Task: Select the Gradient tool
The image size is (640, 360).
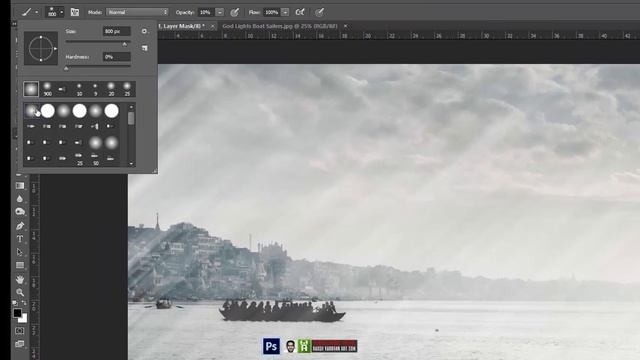Action: tap(20, 186)
